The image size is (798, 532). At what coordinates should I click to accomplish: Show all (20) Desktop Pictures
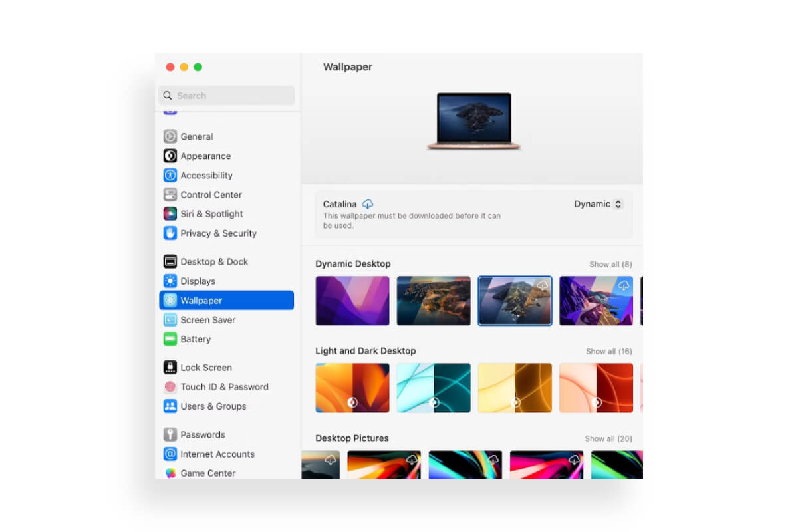tap(608, 438)
